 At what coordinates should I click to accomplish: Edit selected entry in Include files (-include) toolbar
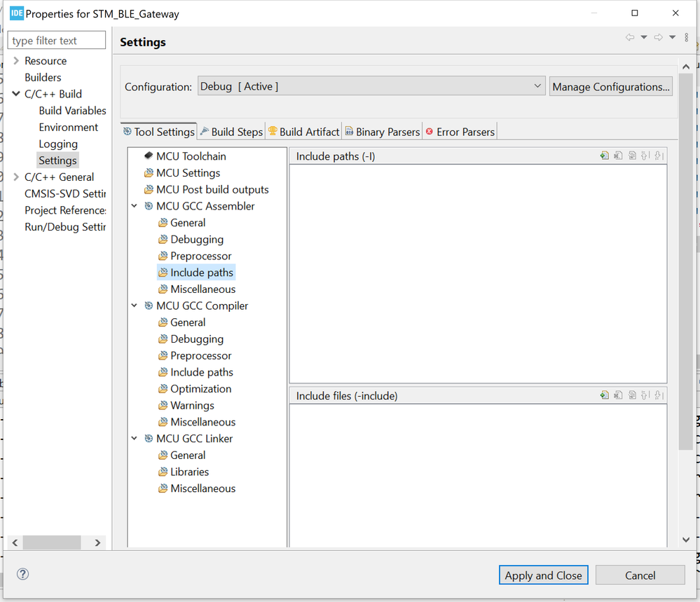tap(632, 395)
